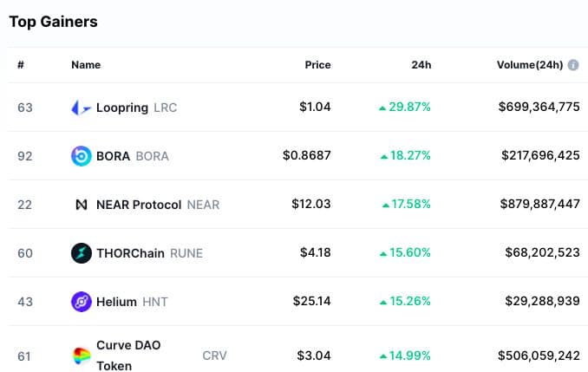Sort the table by the Name column
Viewport: 588px width, 372px height.
[x=86, y=65]
